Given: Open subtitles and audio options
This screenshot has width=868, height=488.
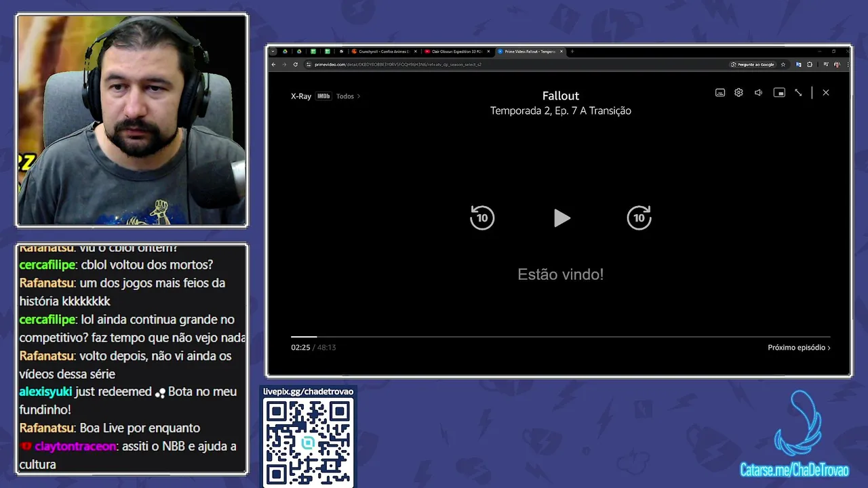Looking at the screenshot, I should [720, 93].
